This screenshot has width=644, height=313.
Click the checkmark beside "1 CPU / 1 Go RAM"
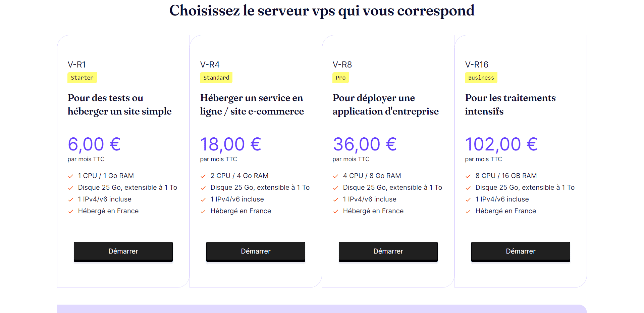coord(70,176)
